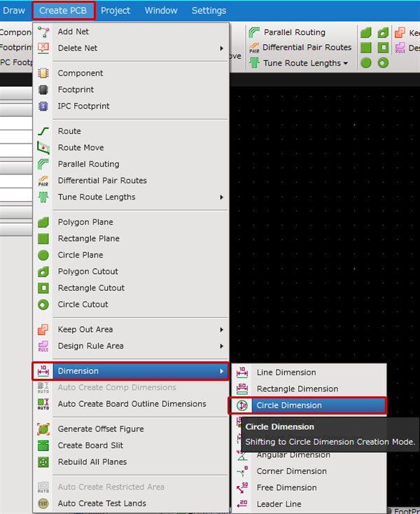
Task: Open the Window menu
Action: 161,11
